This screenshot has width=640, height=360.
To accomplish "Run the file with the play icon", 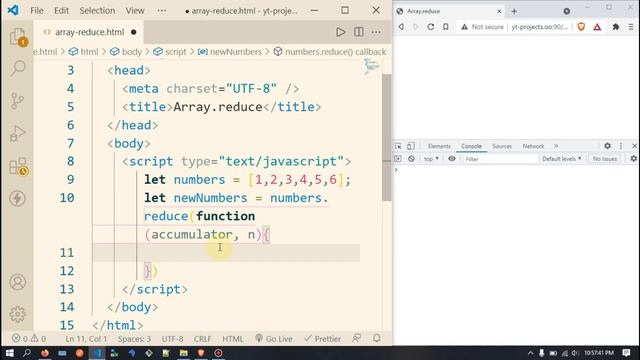I will 340,32.
